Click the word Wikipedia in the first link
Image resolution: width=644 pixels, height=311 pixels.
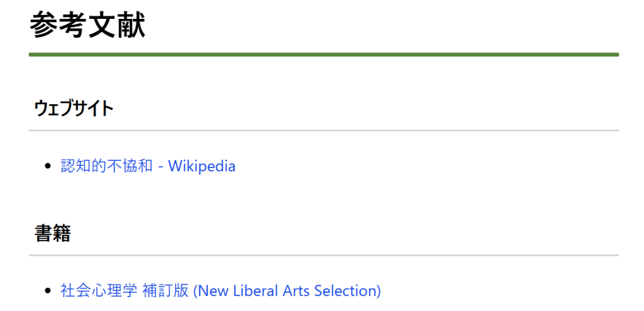(x=202, y=166)
